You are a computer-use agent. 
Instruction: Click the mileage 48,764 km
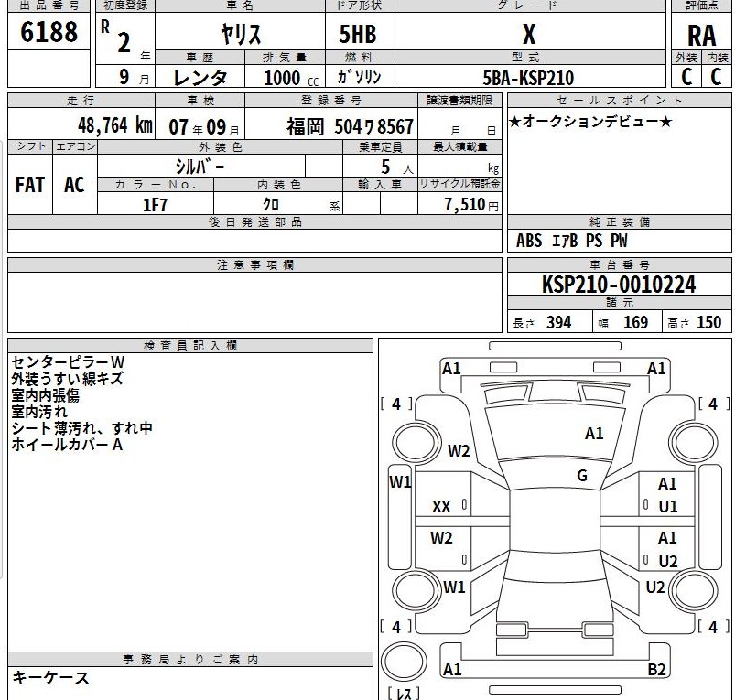[x=115, y=125]
